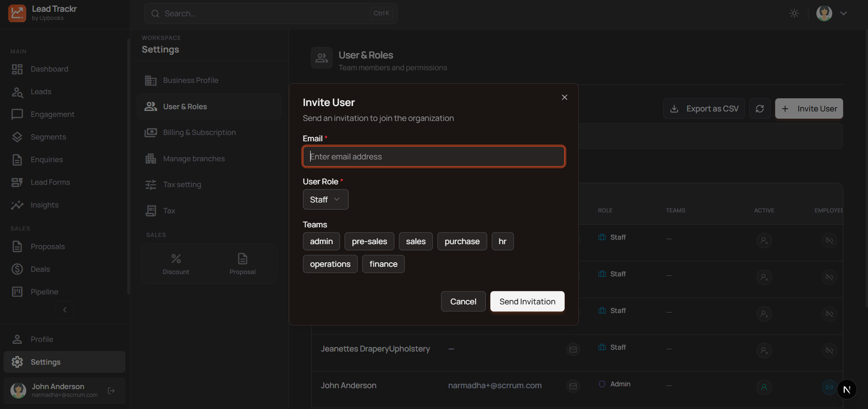The image size is (868, 409).
Task: Deactivate John Anderson via the active user icon
Action: click(764, 387)
